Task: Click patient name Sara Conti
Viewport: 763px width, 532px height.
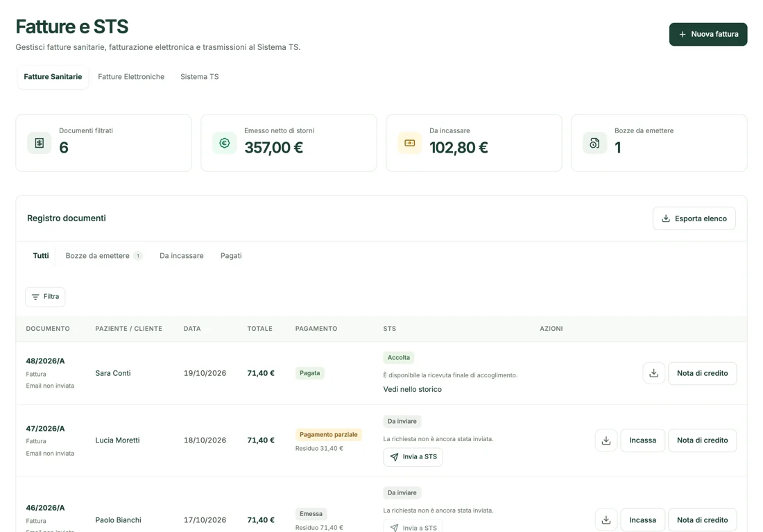Action: coord(113,373)
